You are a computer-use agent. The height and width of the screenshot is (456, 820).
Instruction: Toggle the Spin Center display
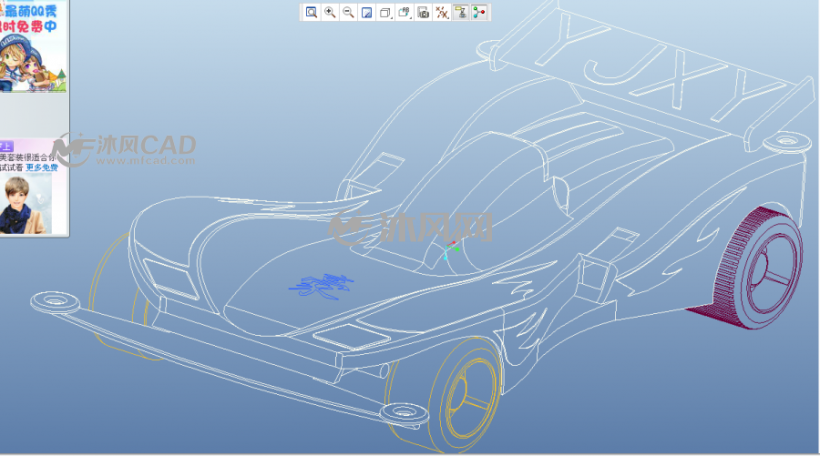tap(479, 13)
